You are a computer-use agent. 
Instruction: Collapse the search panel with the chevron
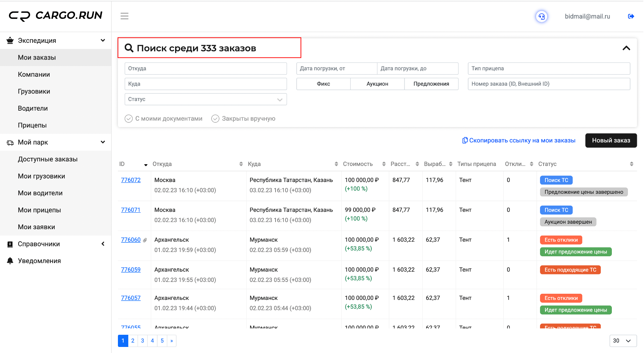click(626, 48)
